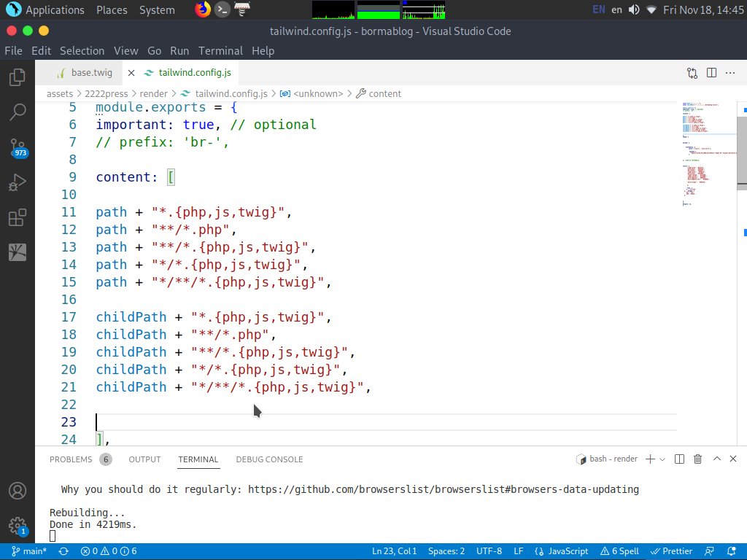Open the Selection menu
The image size is (747, 560).
(x=82, y=51)
